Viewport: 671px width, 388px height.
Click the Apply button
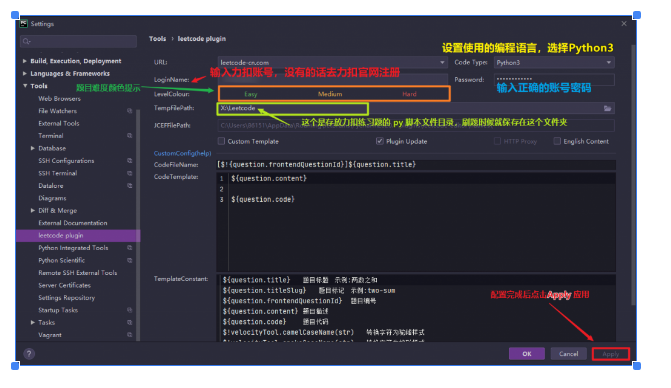coord(611,354)
